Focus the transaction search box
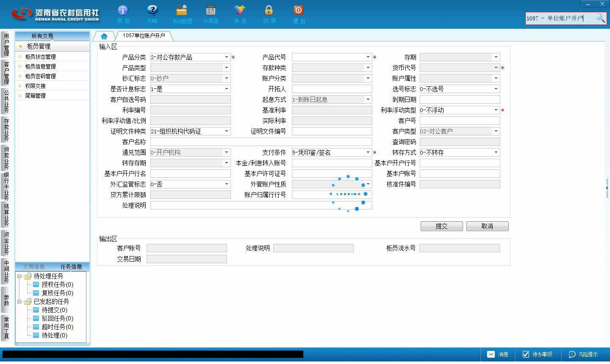Screen dimensions: 610x364 point(560,18)
